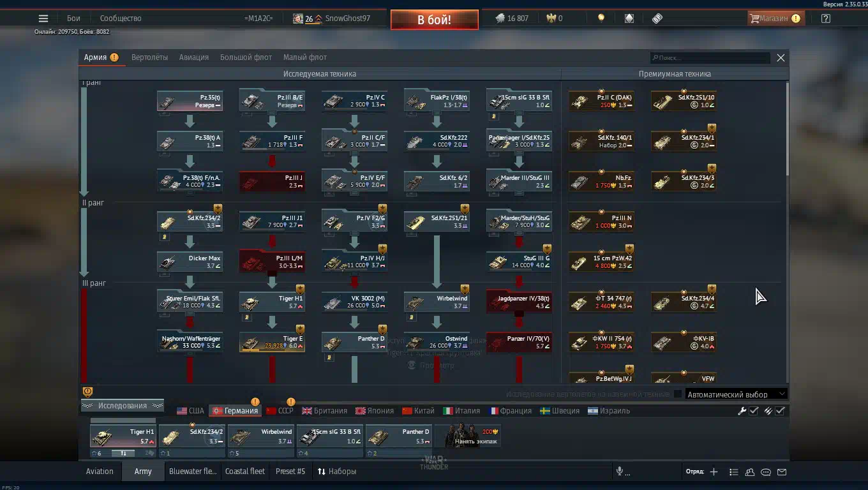
Task: Open the mail envelope icon
Action: 782,472
